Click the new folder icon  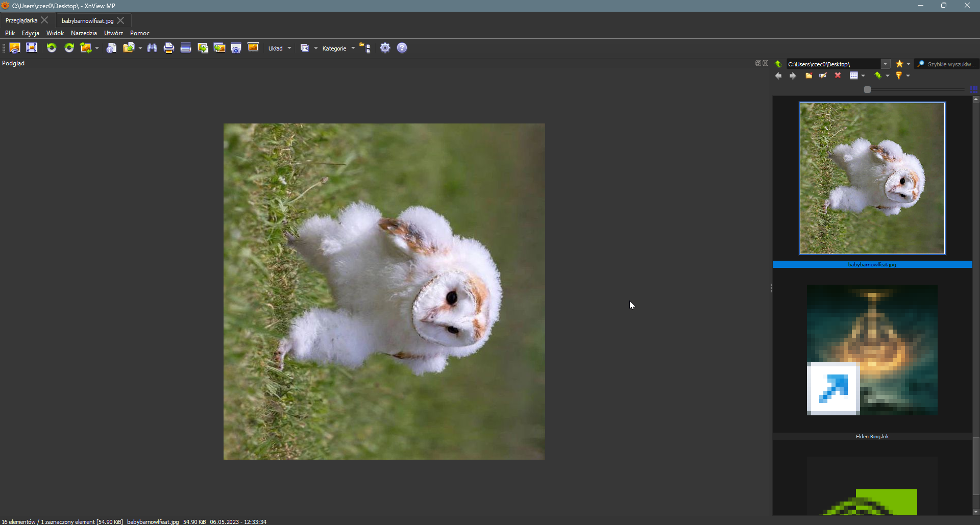point(808,76)
